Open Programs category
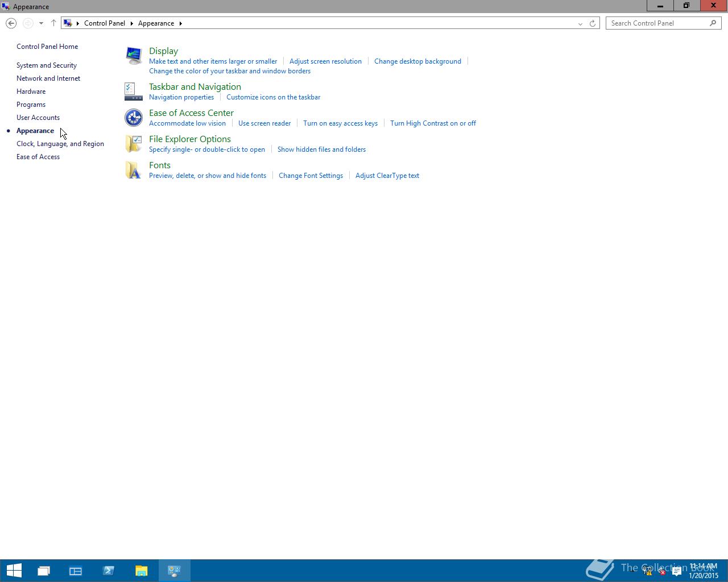728x582 pixels. tap(31, 105)
